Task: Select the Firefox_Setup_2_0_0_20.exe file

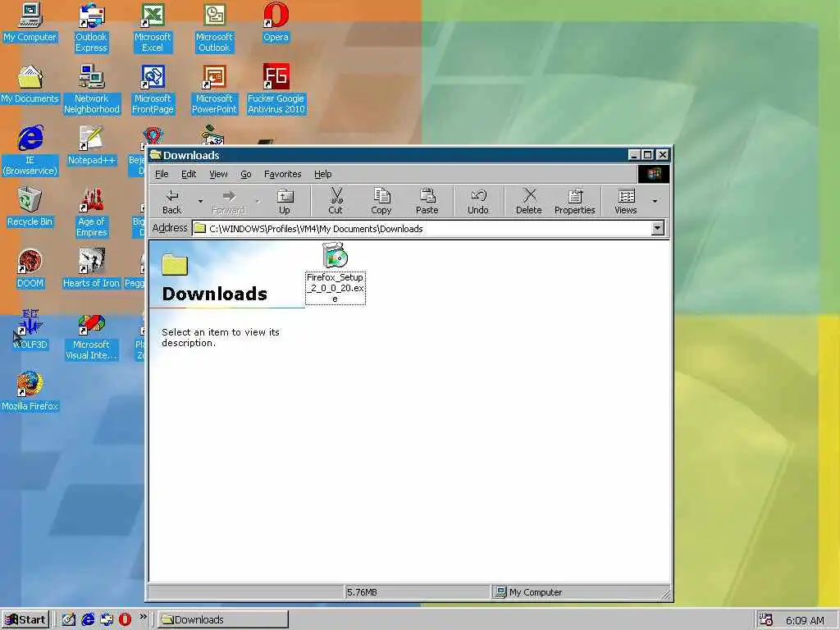Action: [336, 273]
